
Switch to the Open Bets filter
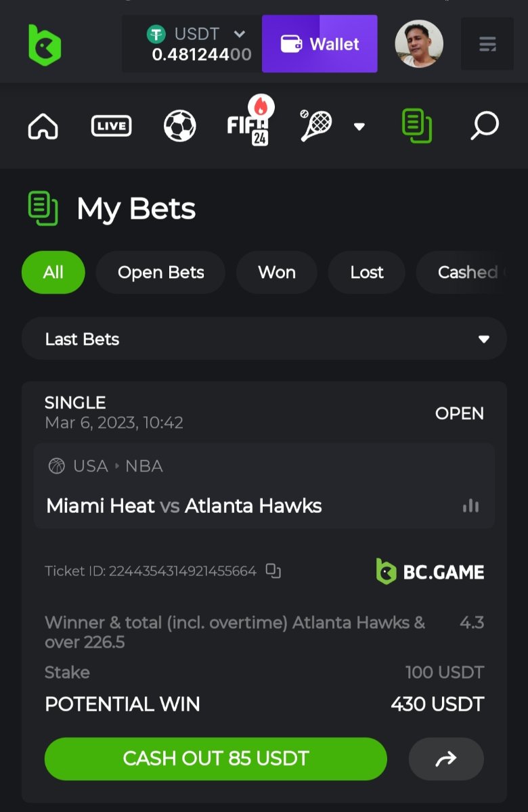coord(160,273)
